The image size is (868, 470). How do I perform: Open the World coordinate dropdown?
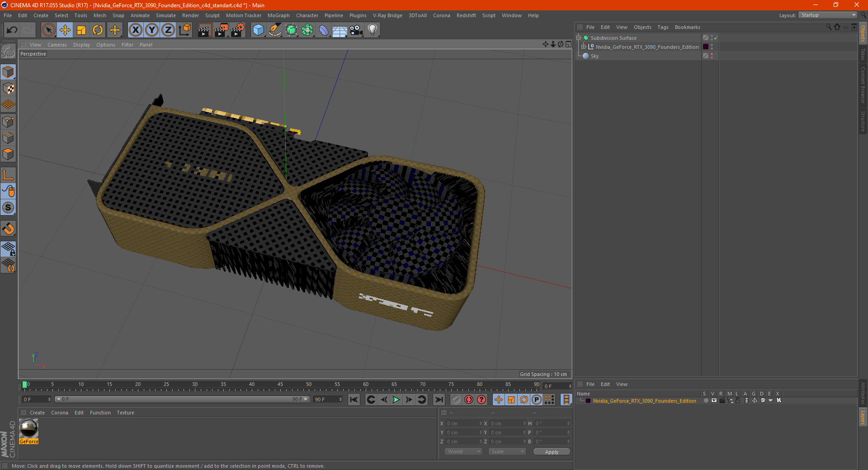(463, 451)
